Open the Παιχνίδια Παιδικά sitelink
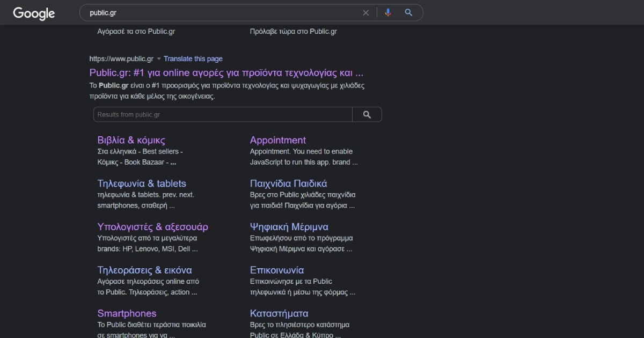 (289, 183)
